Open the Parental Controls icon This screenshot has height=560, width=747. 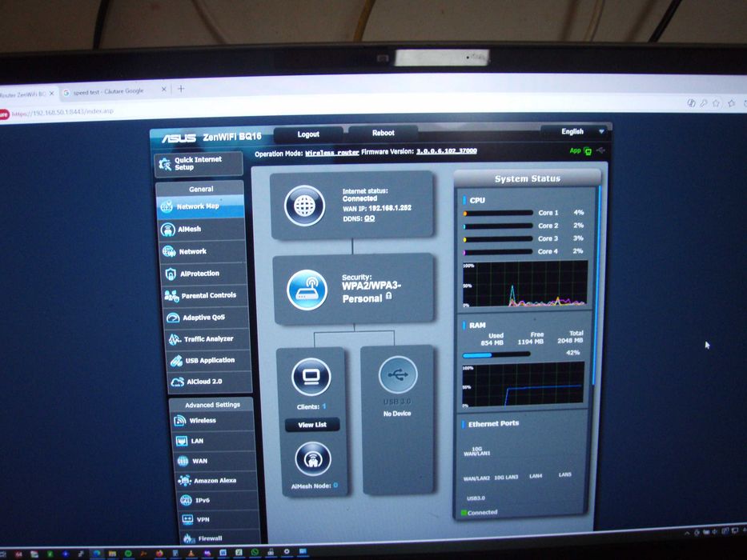click(171, 296)
